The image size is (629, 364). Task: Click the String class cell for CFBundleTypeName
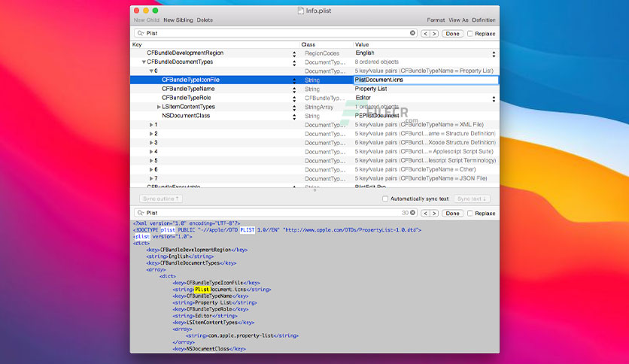point(312,89)
